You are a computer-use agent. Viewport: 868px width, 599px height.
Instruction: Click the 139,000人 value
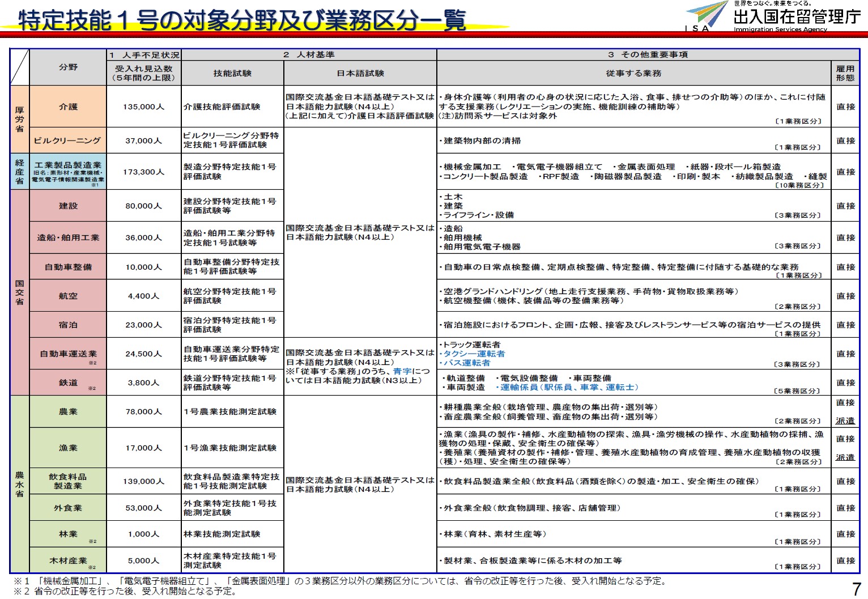pos(144,481)
